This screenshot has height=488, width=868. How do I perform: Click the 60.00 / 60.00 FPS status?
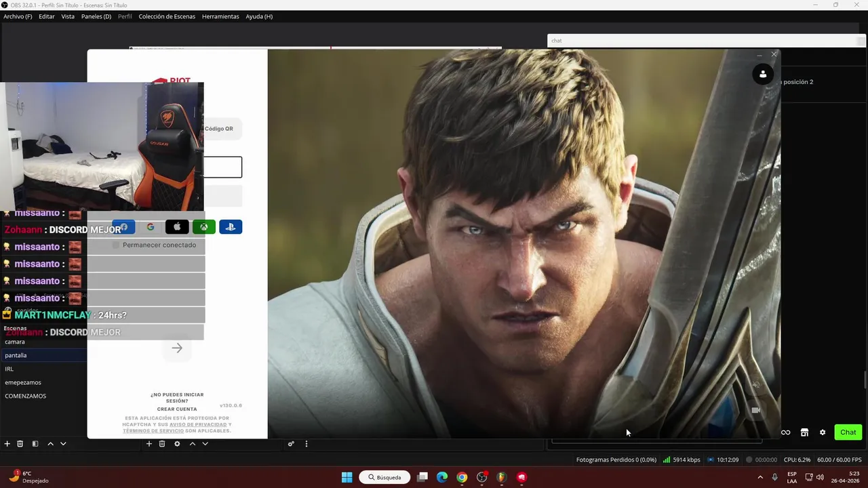point(839,460)
